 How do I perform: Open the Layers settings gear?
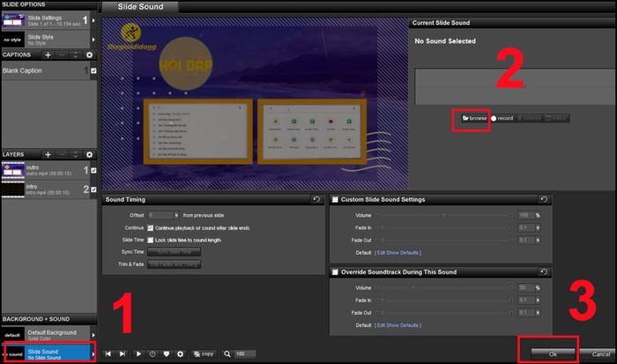pyautogui.click(x=89, y=154)
